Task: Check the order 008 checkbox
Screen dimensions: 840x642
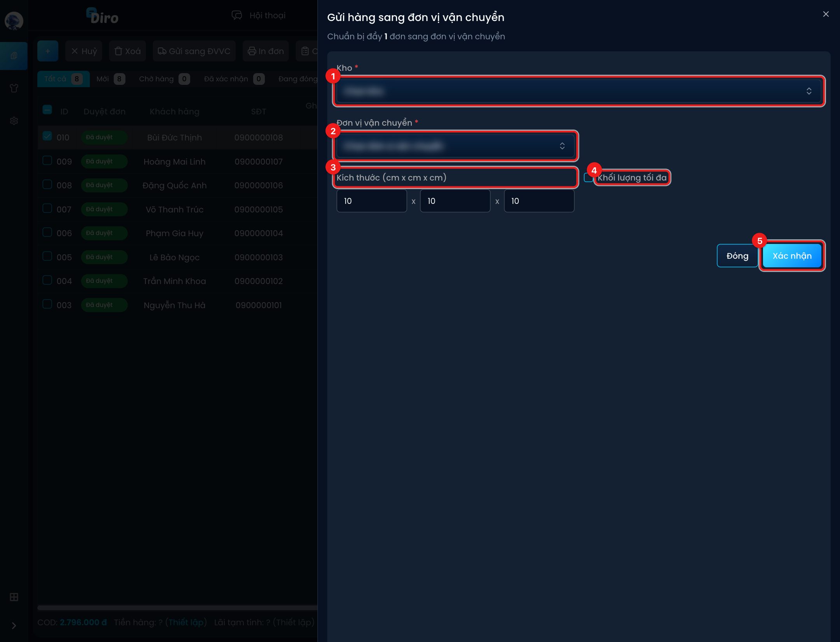Action: coord(47,184)
